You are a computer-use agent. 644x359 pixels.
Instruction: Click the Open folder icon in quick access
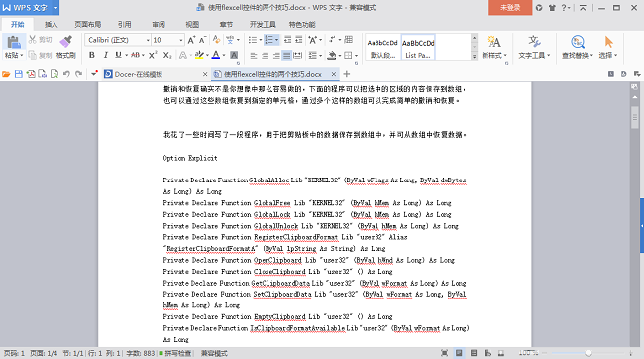(6, 74)
